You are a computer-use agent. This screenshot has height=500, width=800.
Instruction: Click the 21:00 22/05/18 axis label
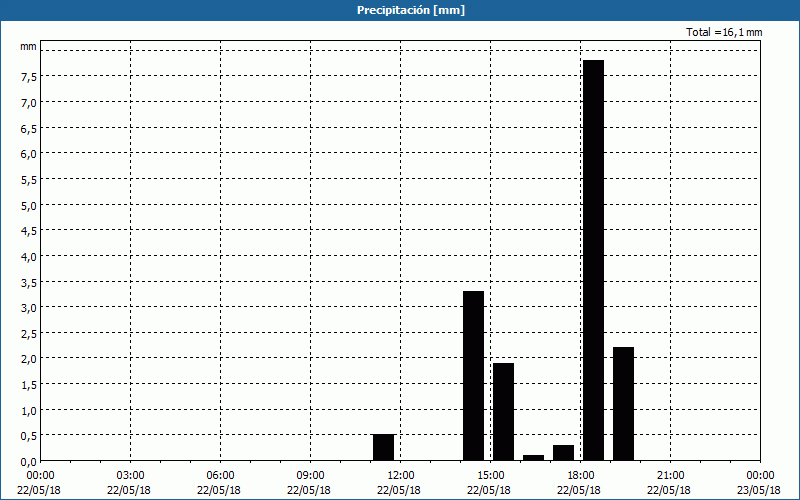pos(670,483)
